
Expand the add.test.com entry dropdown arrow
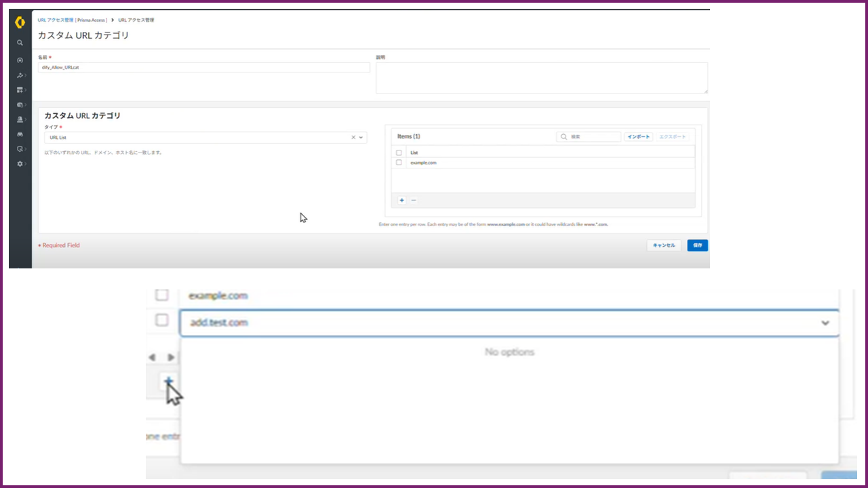point(825,323)
